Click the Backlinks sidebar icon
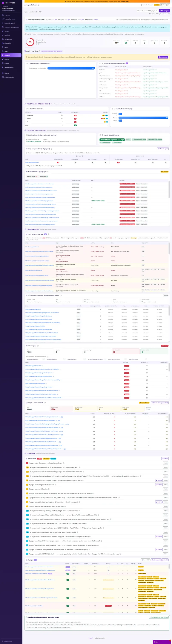This screenshot has height=644, width=172. [x=3, y=35]
